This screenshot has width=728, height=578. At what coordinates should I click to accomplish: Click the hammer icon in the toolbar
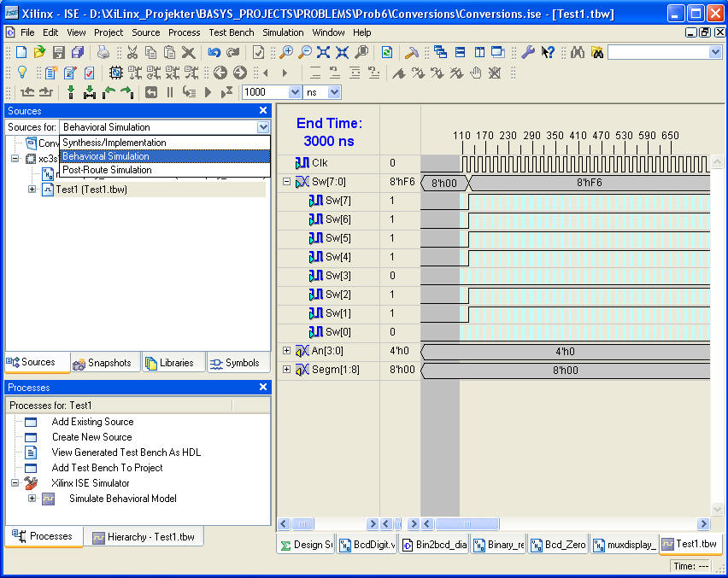click(x=411, y=52)
